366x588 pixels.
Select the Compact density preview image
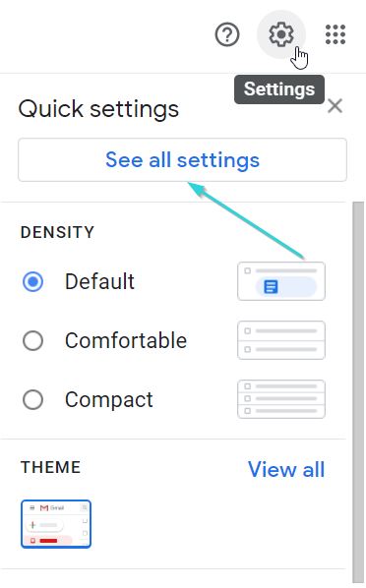[x=281, y=399]
